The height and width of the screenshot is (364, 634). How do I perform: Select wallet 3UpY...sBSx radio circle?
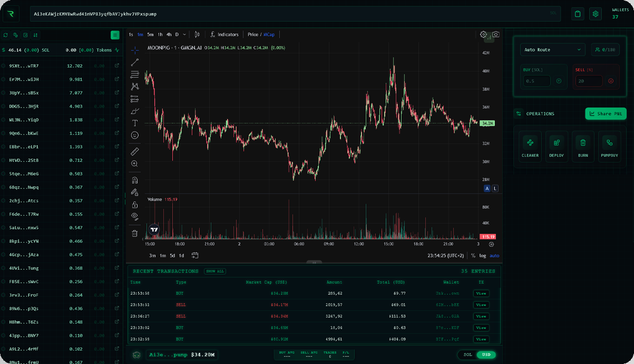tap(3, 93)
